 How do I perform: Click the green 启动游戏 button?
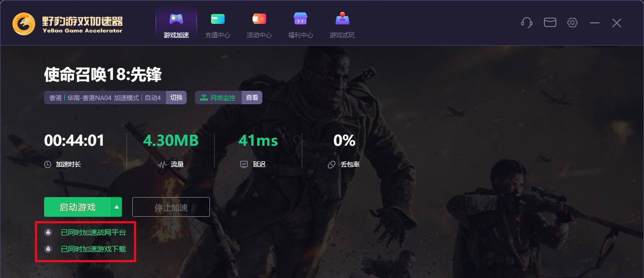[x=77, y=207]
